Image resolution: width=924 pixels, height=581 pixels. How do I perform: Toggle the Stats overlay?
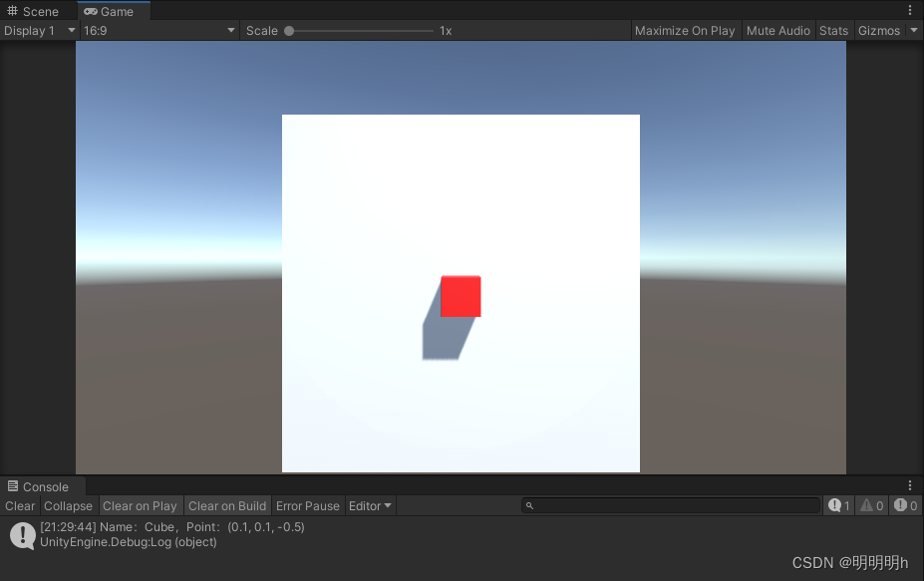click(x=833, y=30)
